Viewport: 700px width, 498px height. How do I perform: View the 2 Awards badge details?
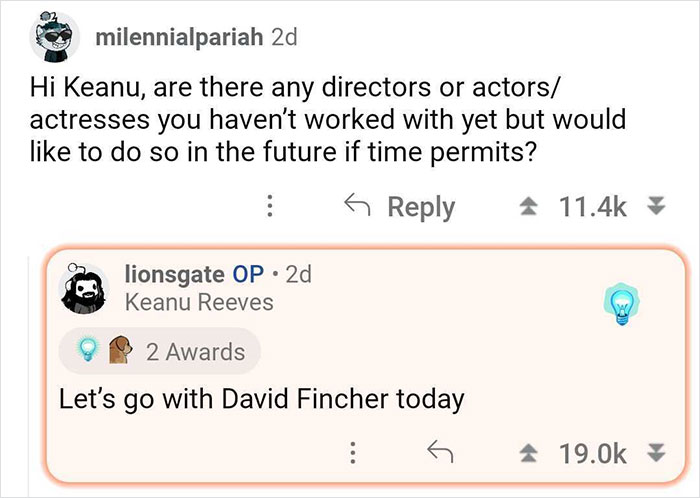click(x=195, y=352)
